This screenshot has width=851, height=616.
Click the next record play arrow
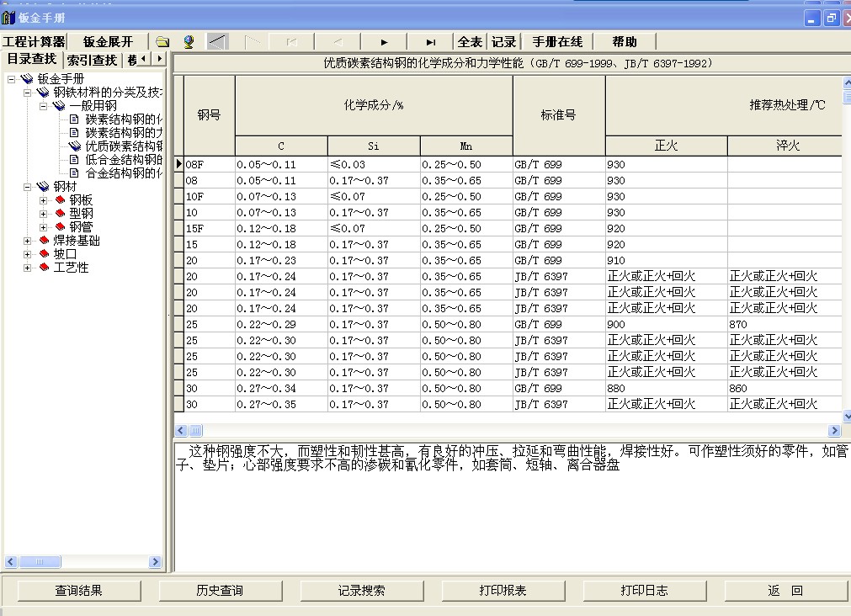(384, 42)
